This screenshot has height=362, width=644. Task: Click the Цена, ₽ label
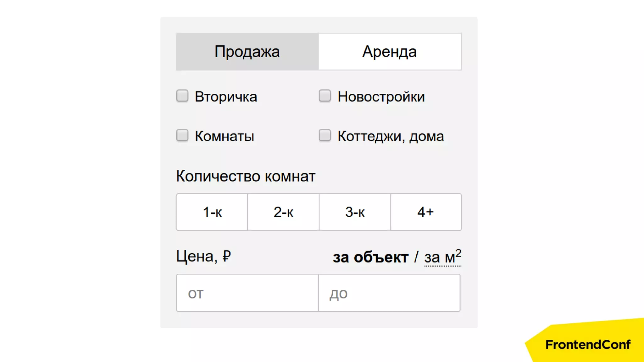point(203,256)
